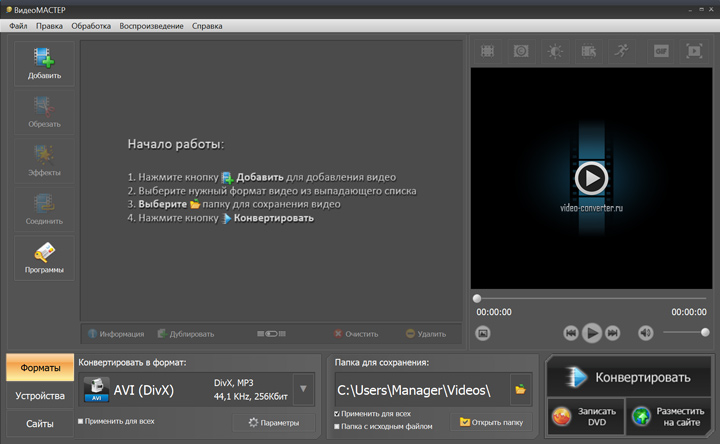
Task: Jump to previous frame button
Action: (571, 333)
